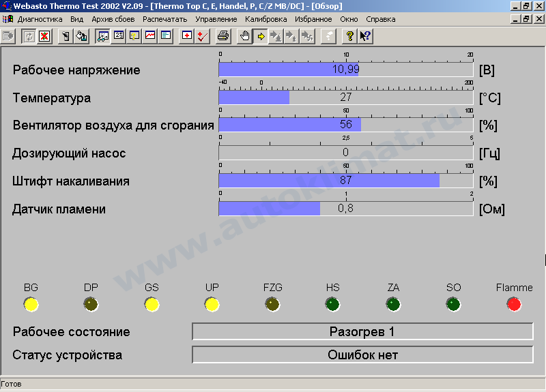Click the printer icon in toolbar

click(x=223, y=36)
